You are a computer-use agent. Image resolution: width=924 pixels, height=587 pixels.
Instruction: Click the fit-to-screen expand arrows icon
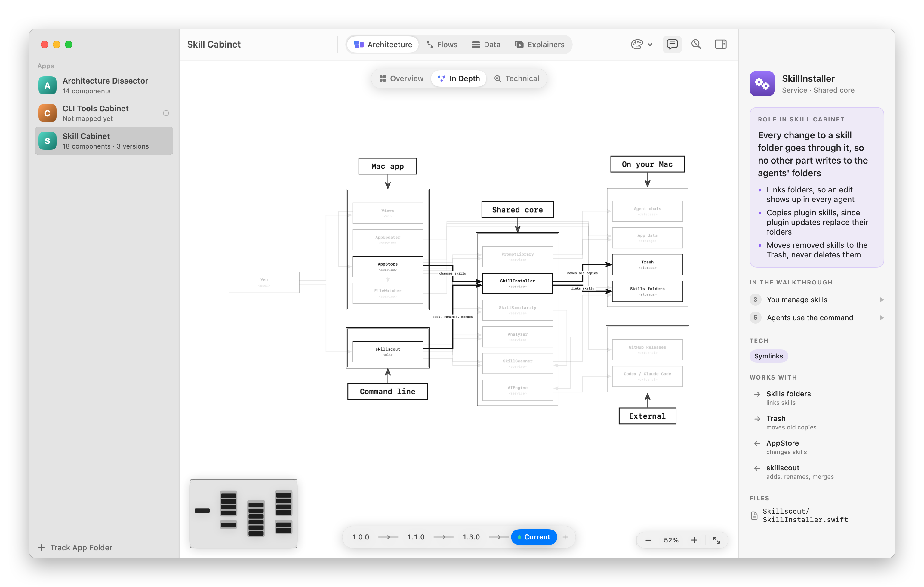716,540
